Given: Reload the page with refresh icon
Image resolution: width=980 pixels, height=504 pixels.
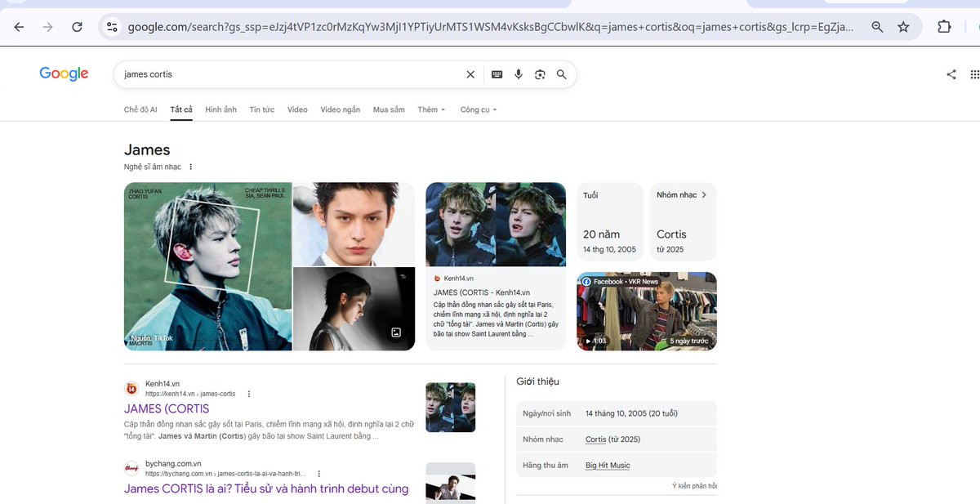Looking at the screenshot, I should tap(77, 27).
